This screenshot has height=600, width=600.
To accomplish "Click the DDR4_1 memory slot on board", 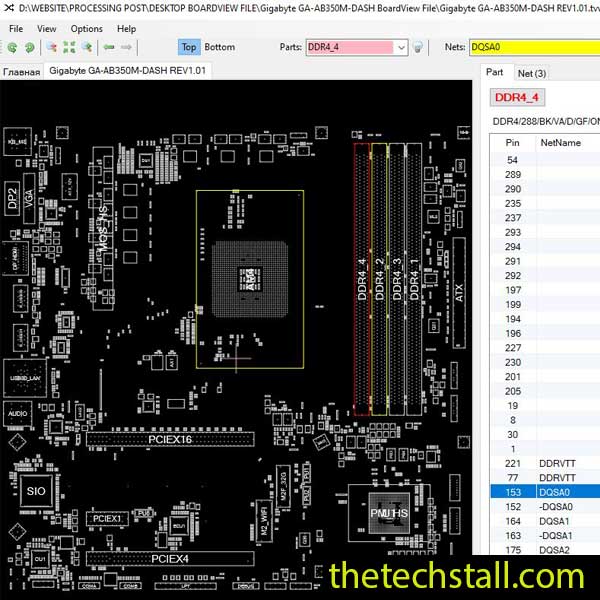I will click(414, 279).
